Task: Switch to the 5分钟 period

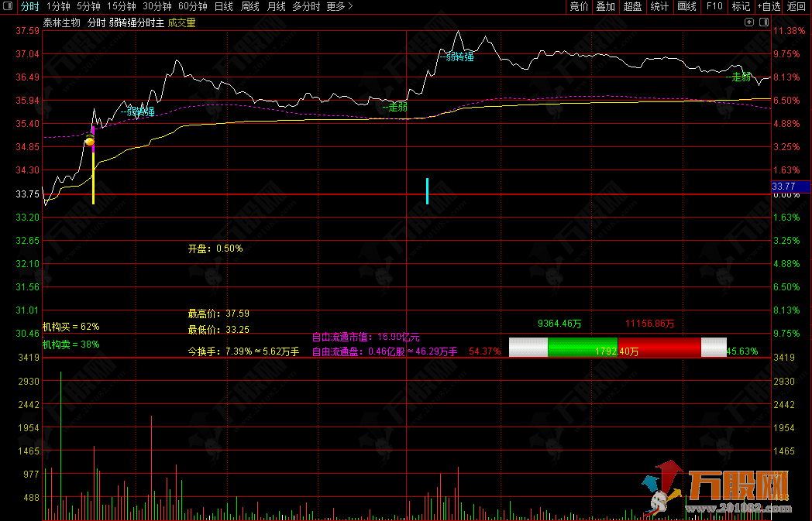Action: click(88, 6)
